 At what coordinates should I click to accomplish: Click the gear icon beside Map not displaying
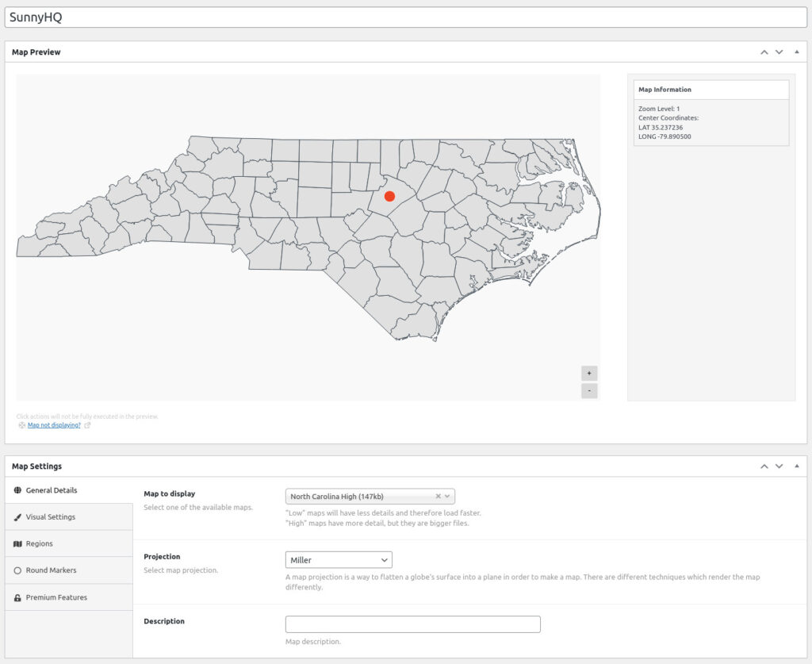pos(21,425)
